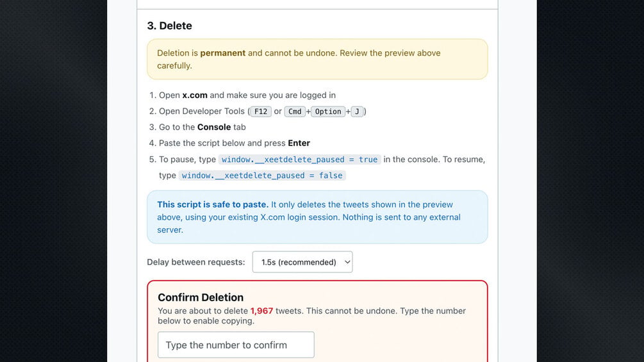644x362 pixels.
Task: Click 'This script is safe to paste' text
Action: click(213, 204)
